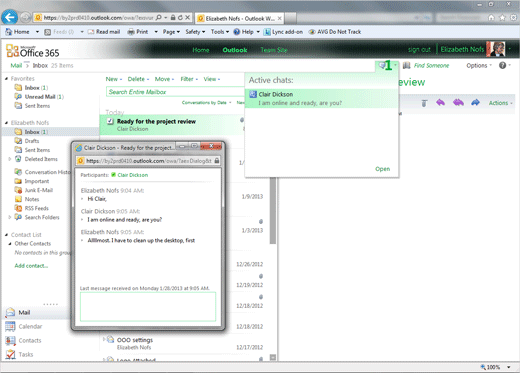The image size is (520, 373).
Task: Open the Tools menu in command bar
Action: (x=220, y=32)
